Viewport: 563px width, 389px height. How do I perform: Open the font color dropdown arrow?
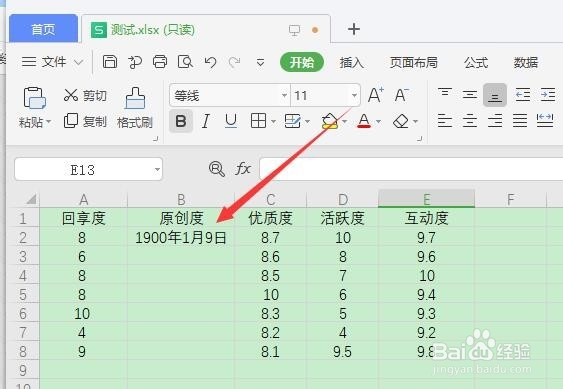click(378, 121)
